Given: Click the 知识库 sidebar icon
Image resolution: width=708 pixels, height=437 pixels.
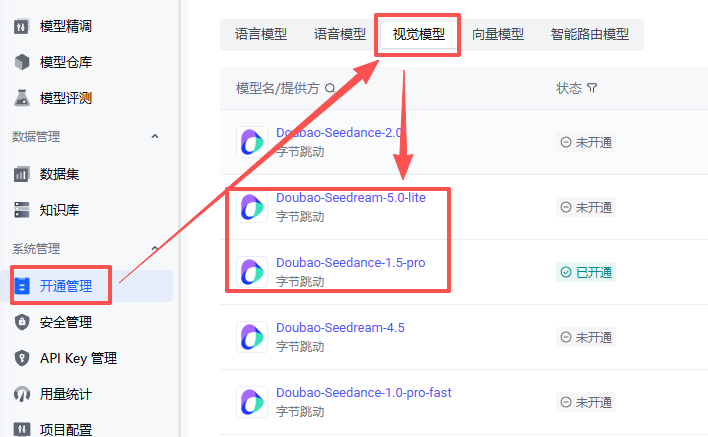Looking at the screenshot, I should [x=22, y=210].
